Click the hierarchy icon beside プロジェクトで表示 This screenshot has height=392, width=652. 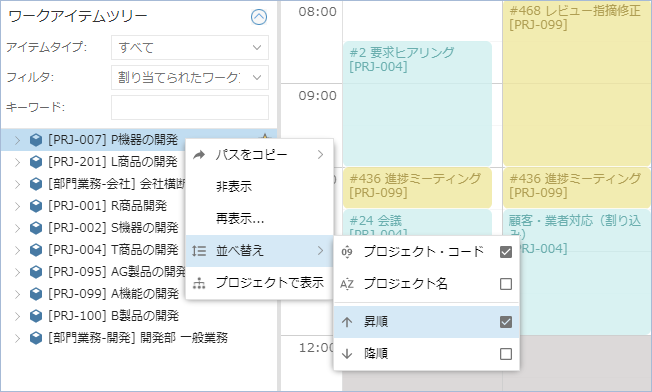coord(199,283)
